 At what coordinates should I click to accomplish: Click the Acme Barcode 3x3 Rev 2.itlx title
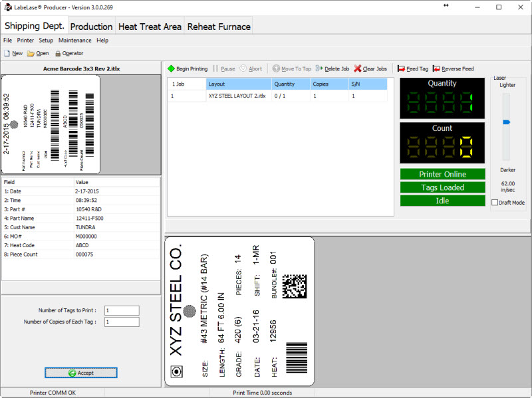(81, 68)
